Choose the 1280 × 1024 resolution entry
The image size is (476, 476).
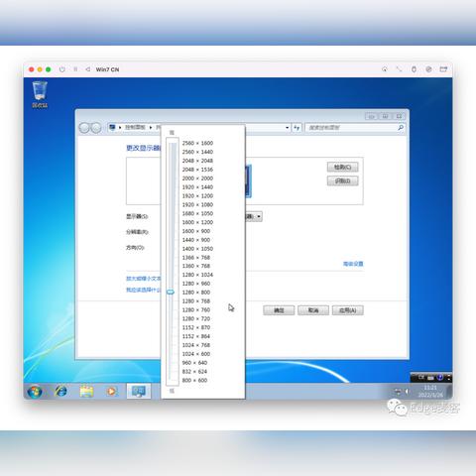click(x=197, y=275)
